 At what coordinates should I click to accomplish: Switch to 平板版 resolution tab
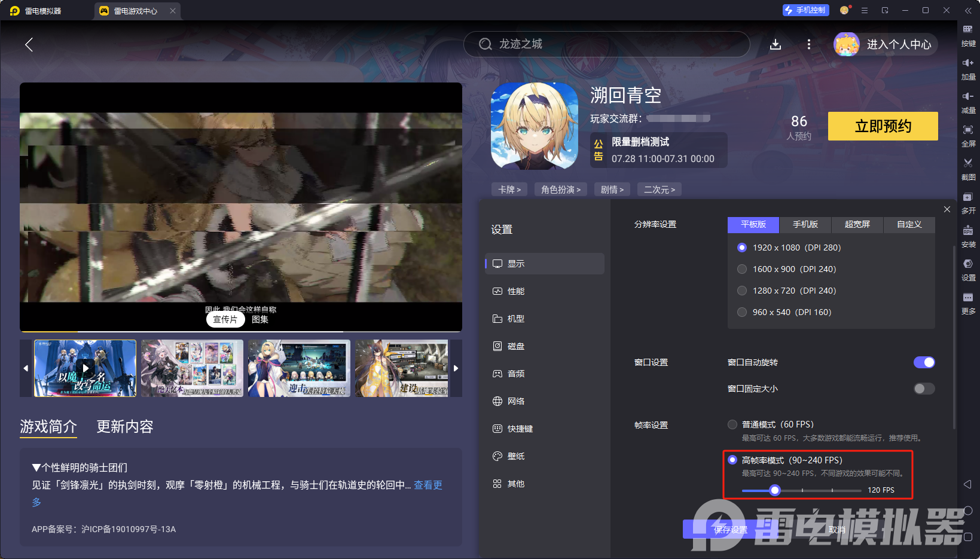click(x=753, y=225)
